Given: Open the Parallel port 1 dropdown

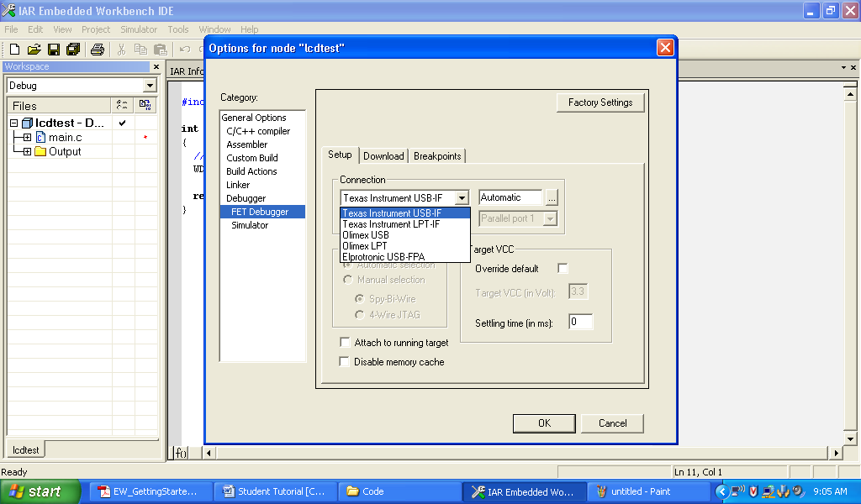Looking at the screenshot, I should (x=550, y=219).
